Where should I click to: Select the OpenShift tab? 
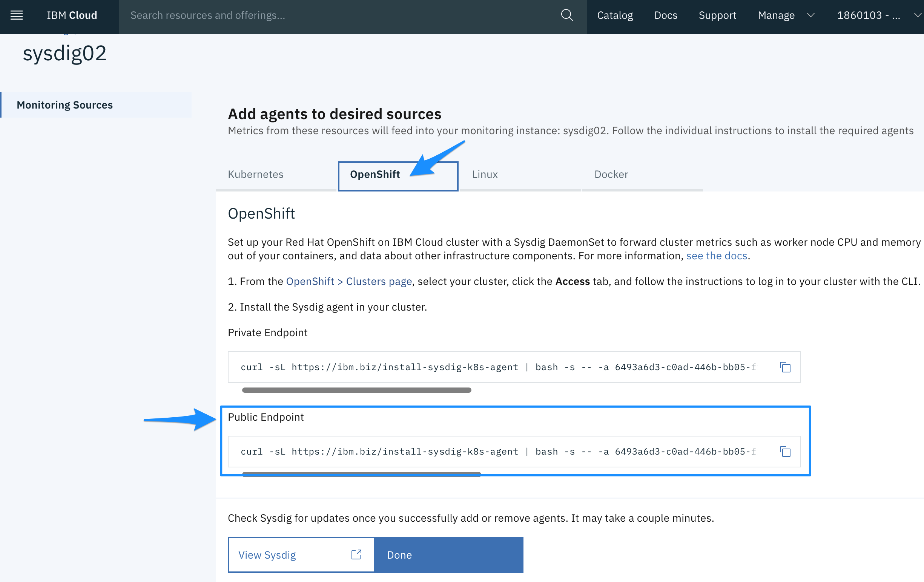coord(398,176)
